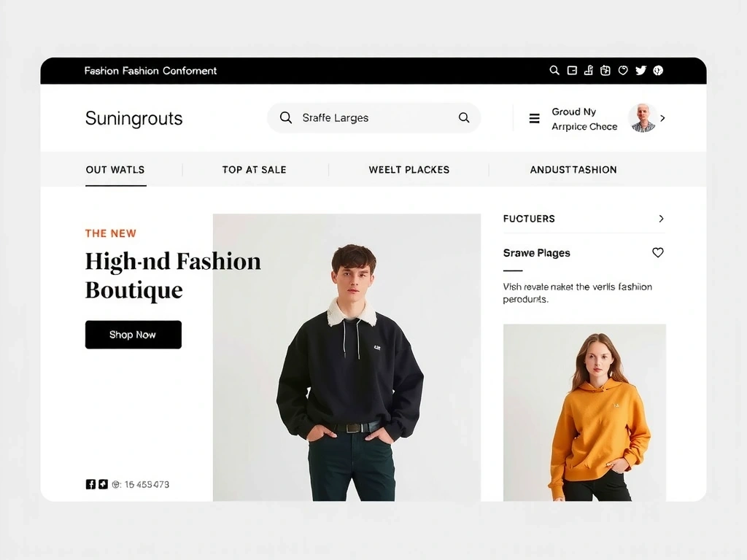Open the ANDUST TASHION navigation link
Image resolution: width=747 pixels, height=560 pixels.
tap(574, 170)
